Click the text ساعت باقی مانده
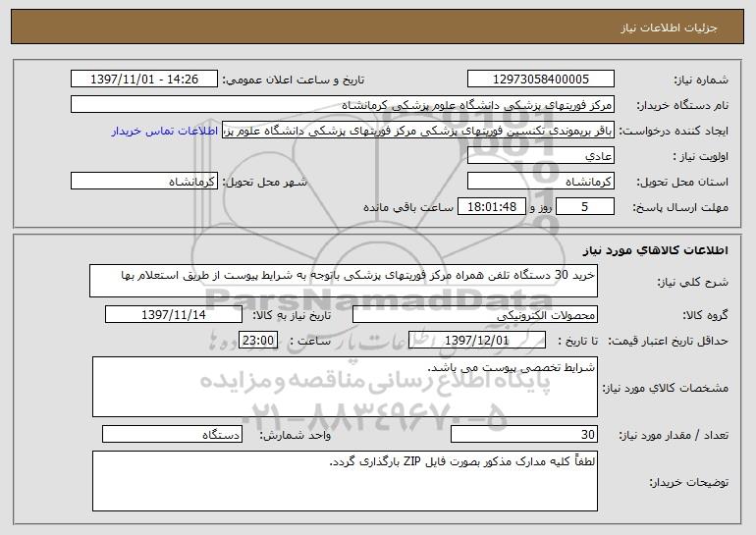This screenshot has height=535, width=756. (408, 207)
